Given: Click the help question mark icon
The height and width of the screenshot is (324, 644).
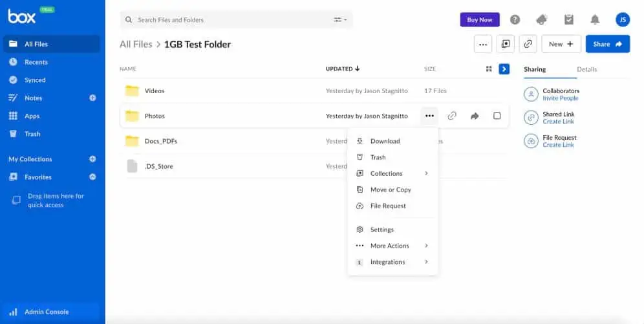Looking at the screenshot, I should [515, 20].
